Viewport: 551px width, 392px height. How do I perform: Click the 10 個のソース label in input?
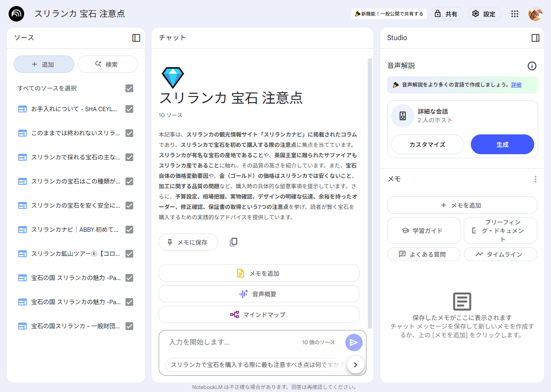click(318, 342)
